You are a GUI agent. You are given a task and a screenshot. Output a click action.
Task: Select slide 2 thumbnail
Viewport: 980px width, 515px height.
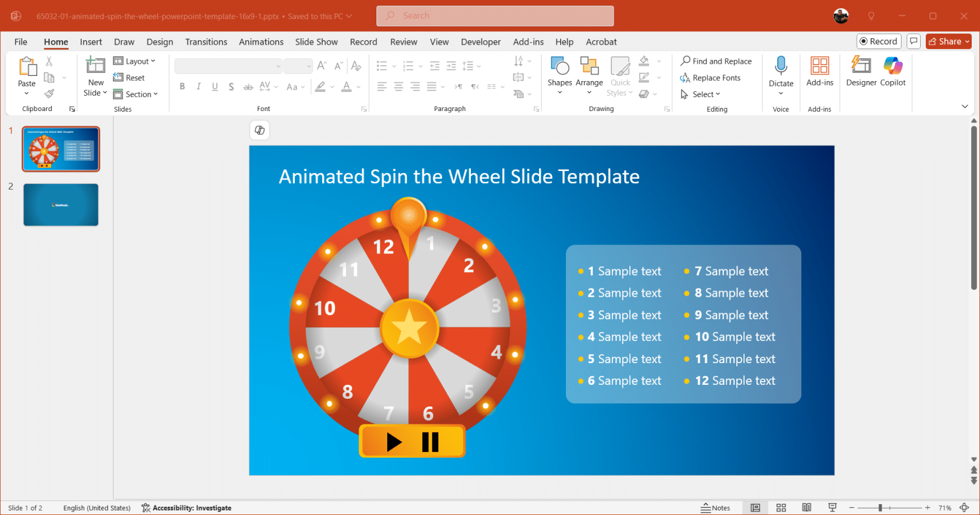[x=61, y=205]
